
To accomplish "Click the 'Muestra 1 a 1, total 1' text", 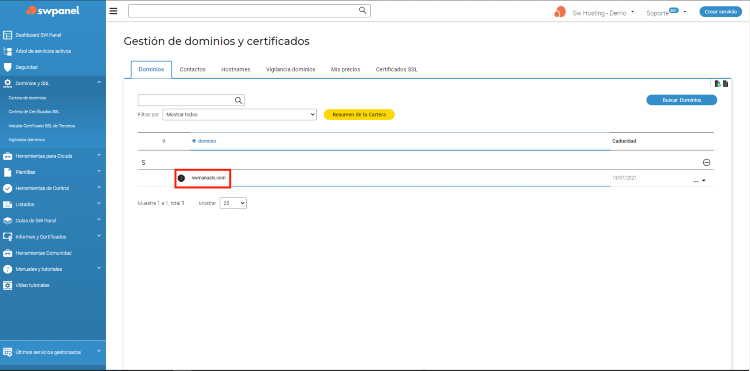I will coord(161,203).
